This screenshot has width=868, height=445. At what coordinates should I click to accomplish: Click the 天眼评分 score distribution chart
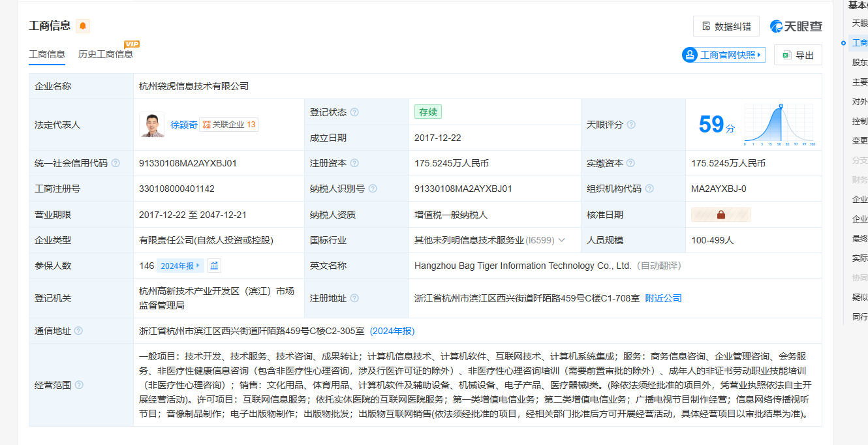point(779,125)
